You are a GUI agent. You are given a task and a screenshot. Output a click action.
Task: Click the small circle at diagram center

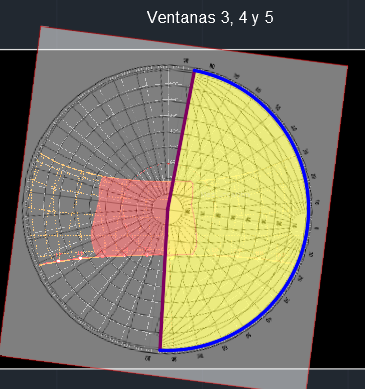pyautogui.click(x=167, y=210)
